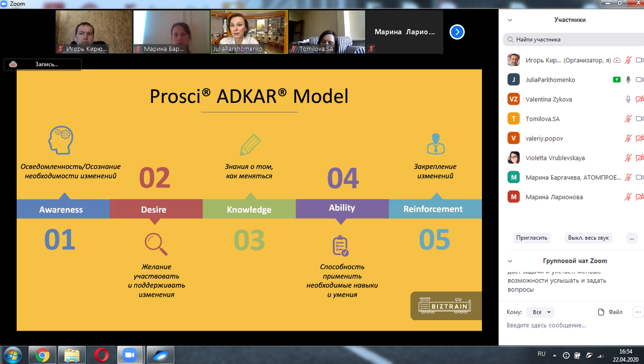Click Марина Баргачева green M avatar
The height and width of the screenshot is (364, 644).
(x=514, y=177)
